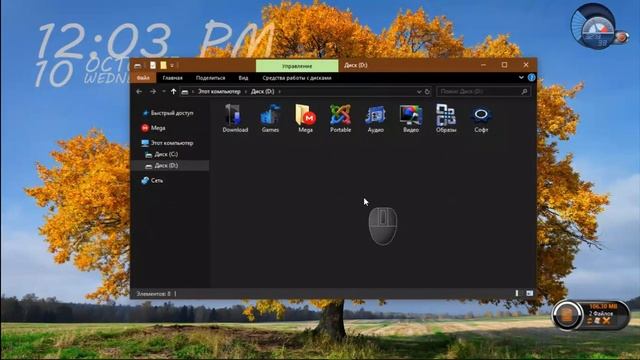Switch to large icons view in status bar
The width and height of the screenshot is (640, 360).
click(529, 293)
